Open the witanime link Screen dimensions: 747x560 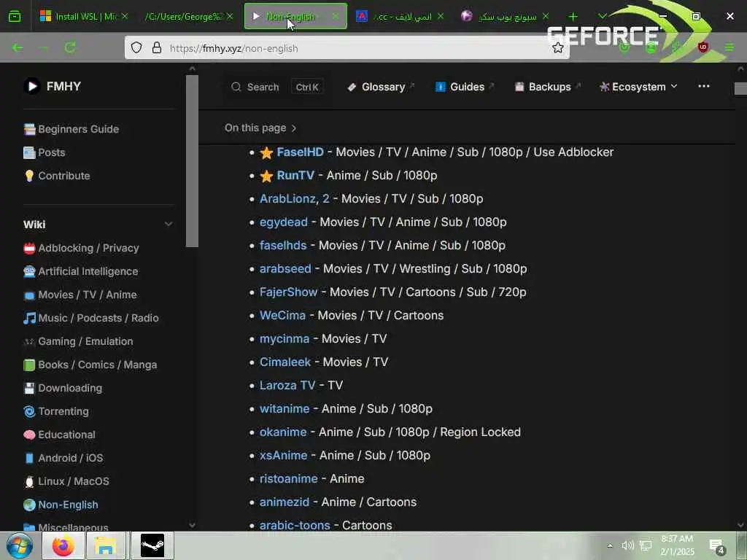pyautogui.click(x=285, y=408)
